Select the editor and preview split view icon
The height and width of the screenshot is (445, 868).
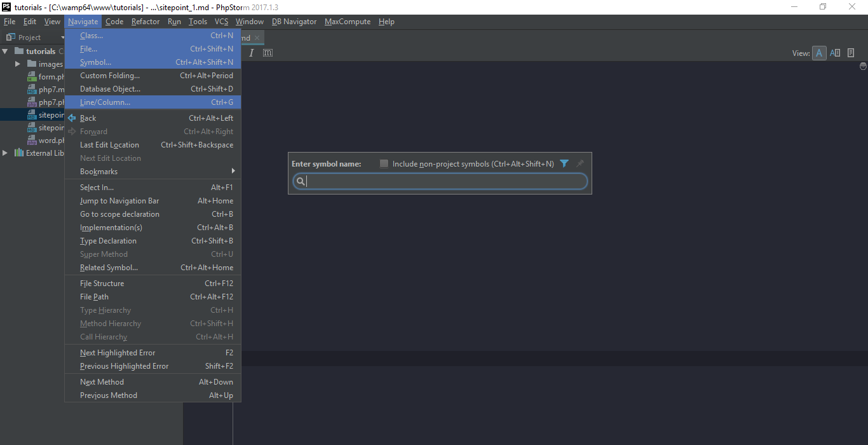point(835,53)
